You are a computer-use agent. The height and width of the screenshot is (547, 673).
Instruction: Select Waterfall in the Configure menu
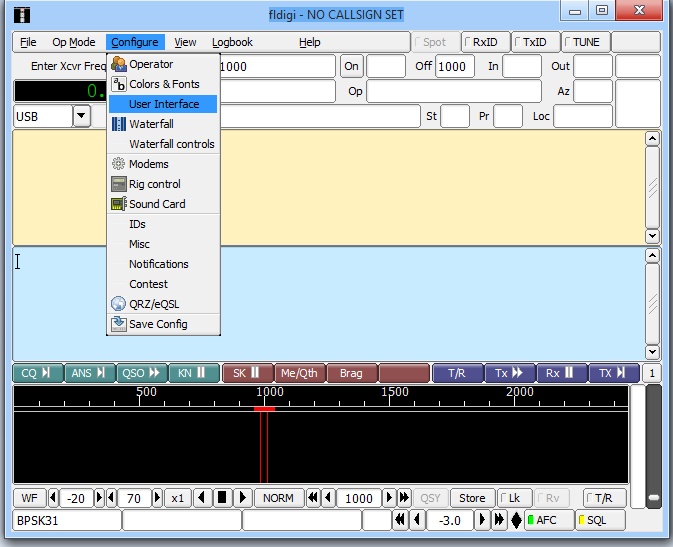click(150, 124)
